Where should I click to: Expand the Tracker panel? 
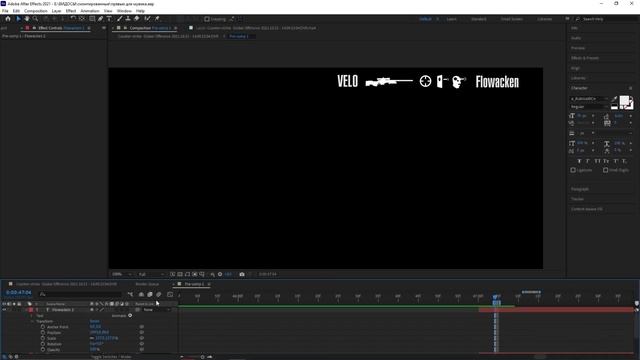click(577, 199)
